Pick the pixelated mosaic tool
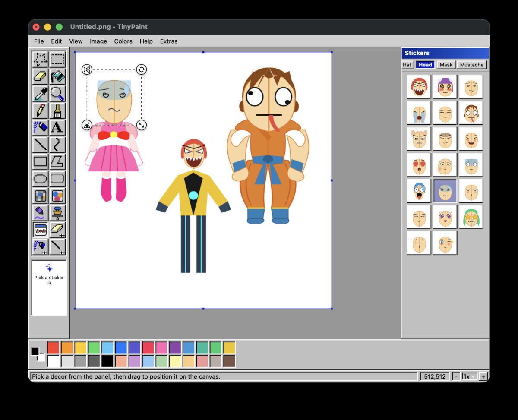 tap(40, 196)
